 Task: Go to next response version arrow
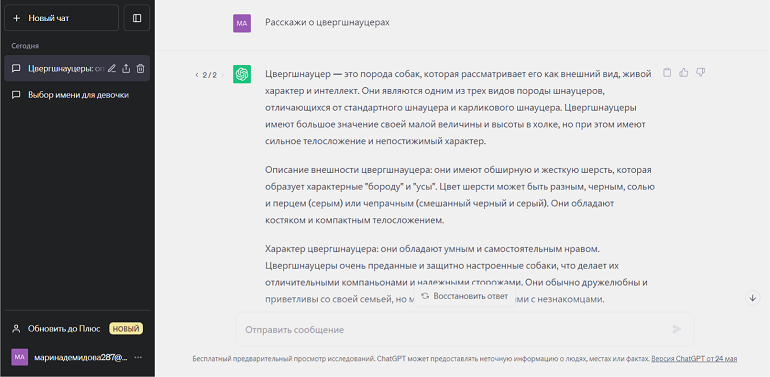(x=222, y=75)
